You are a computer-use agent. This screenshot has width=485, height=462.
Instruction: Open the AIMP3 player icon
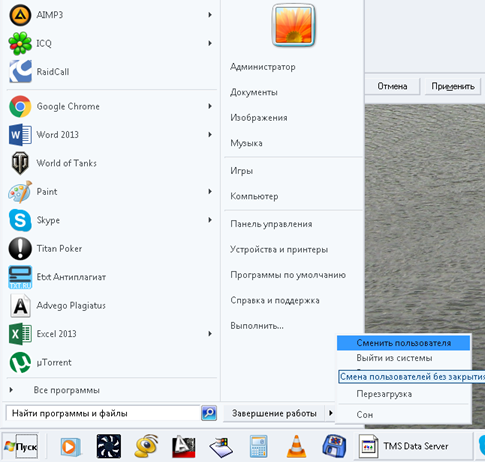coord(20,15)
